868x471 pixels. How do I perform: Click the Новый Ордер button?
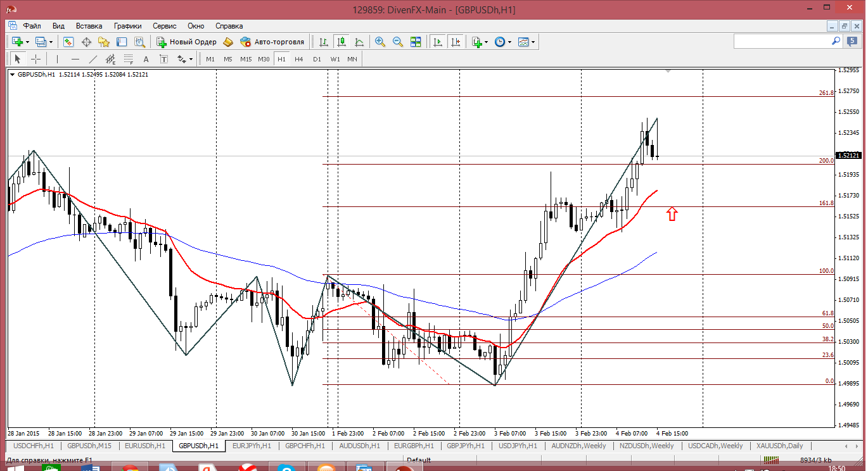(x=187, y=42)
